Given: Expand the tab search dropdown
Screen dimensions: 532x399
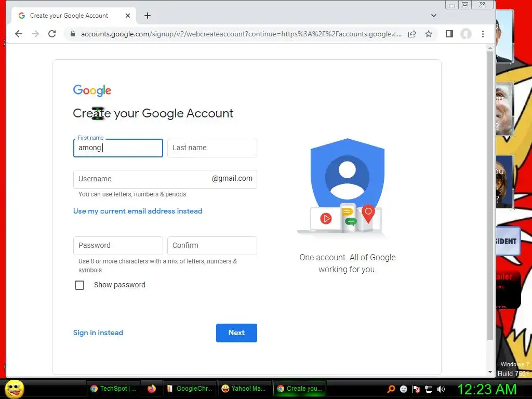Looking at the screenshot, I should [434, 16].
